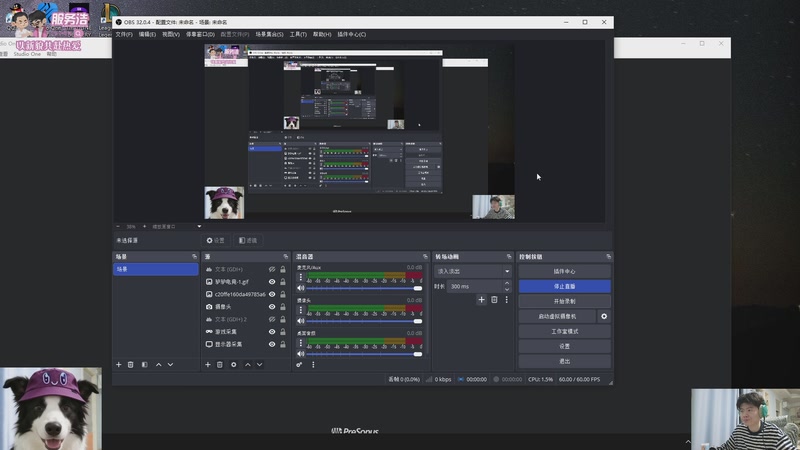The image size is (800, 450).
Task: Add a new scene with the plus icon
Action: point(118,365)
